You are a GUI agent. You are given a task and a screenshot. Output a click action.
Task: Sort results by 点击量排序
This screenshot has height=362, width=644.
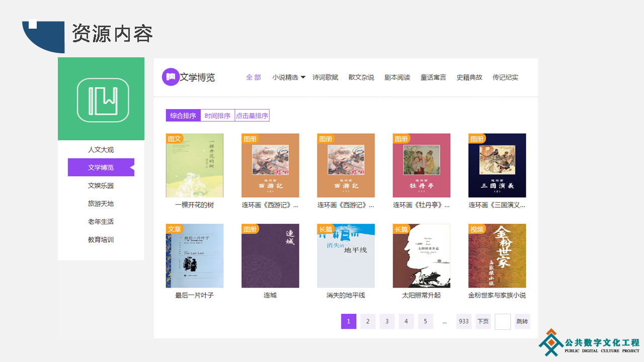252,116
